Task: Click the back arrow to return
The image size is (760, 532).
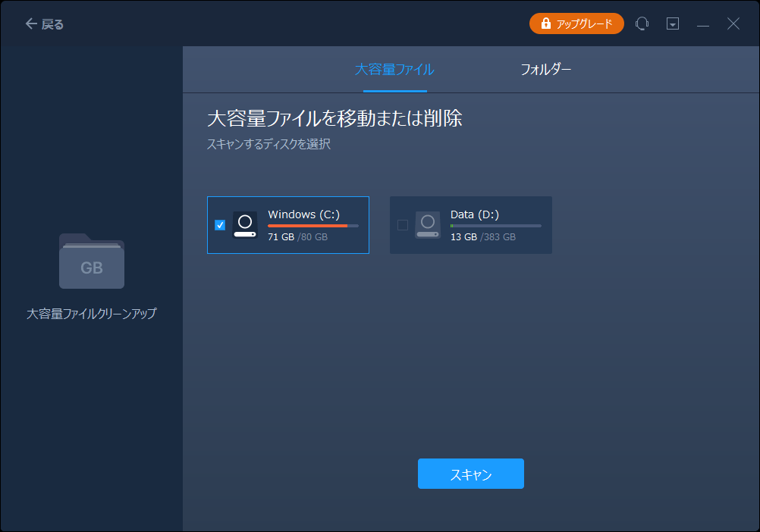Action: (30, 23)
